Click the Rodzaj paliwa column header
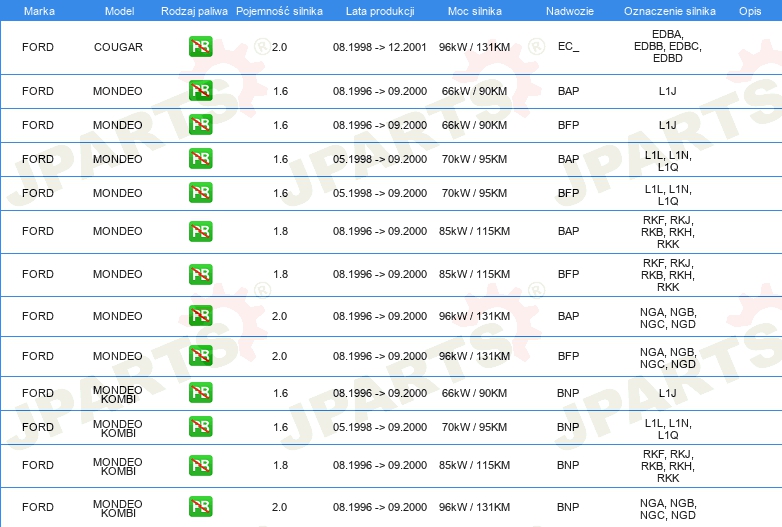 193,9
